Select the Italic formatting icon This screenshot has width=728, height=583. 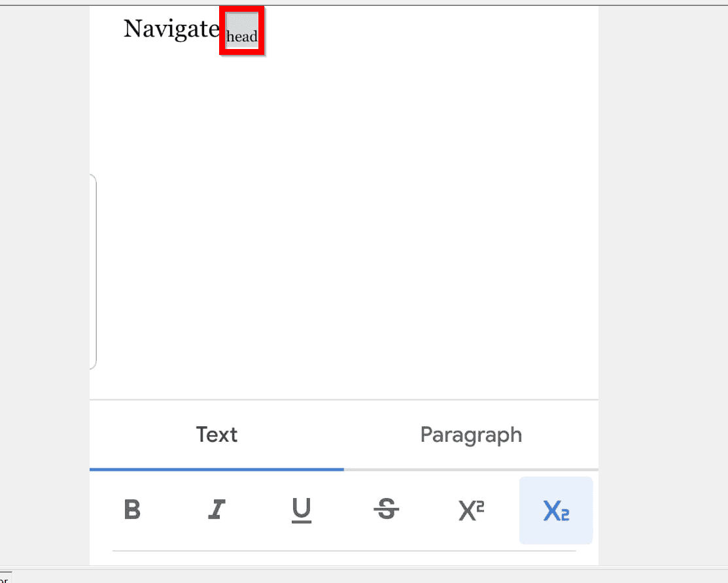[x=217, y=510]
